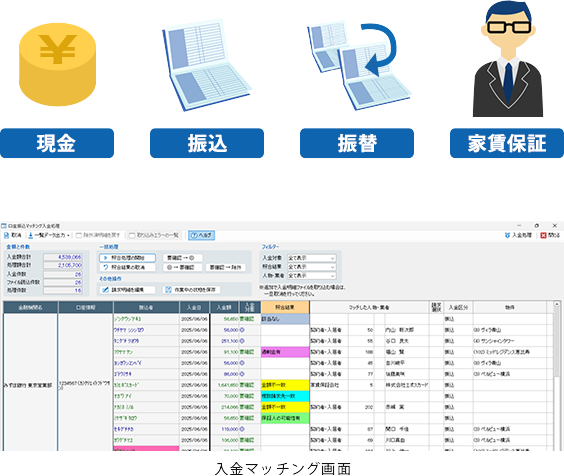
Task: Click the 入金額合計 field showing 4,539,066
Action: (63, 257)
